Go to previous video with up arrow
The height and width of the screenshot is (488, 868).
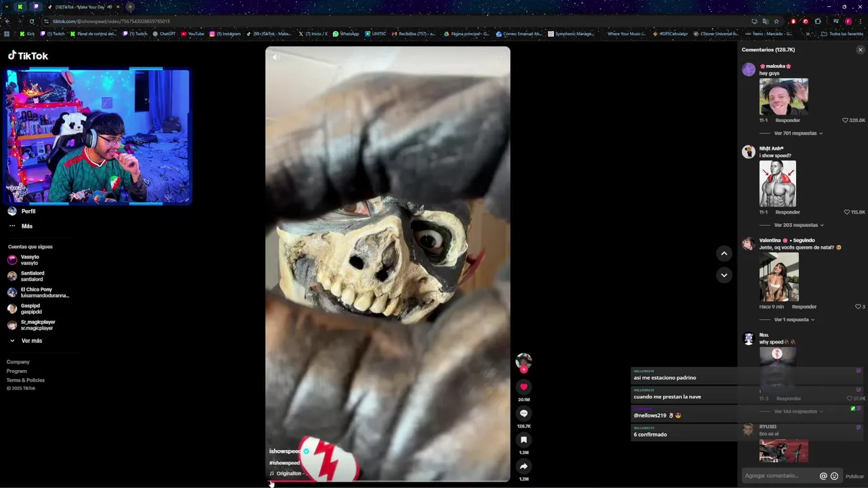[x=724, y=253]
